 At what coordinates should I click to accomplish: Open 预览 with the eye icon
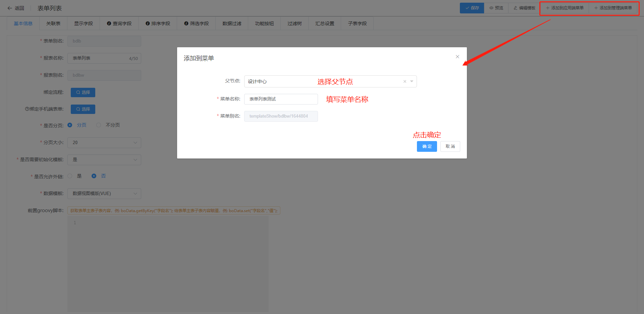coord(496,8)
